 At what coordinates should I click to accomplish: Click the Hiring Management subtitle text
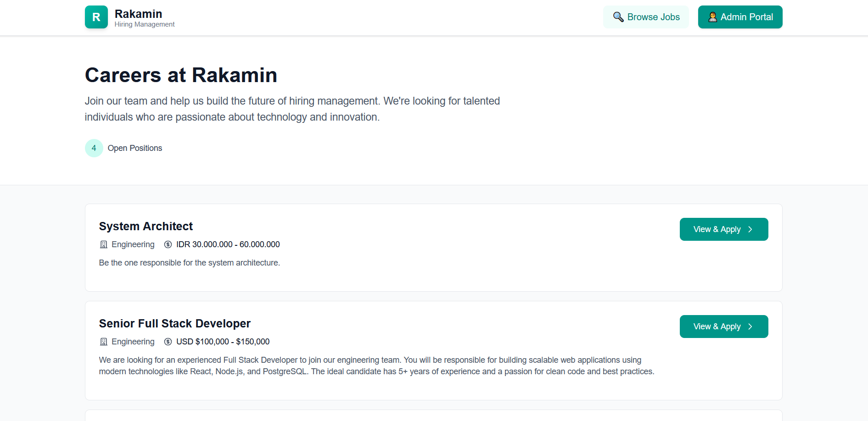144,24
